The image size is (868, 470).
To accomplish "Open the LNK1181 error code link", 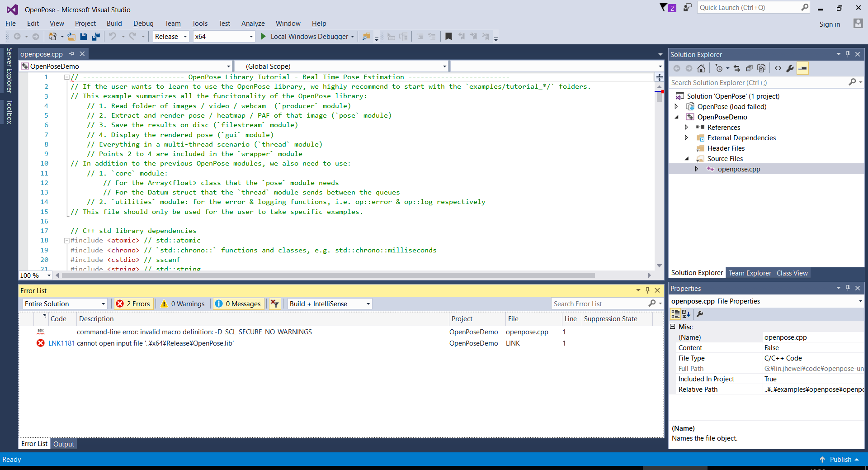I will (61, 343).
